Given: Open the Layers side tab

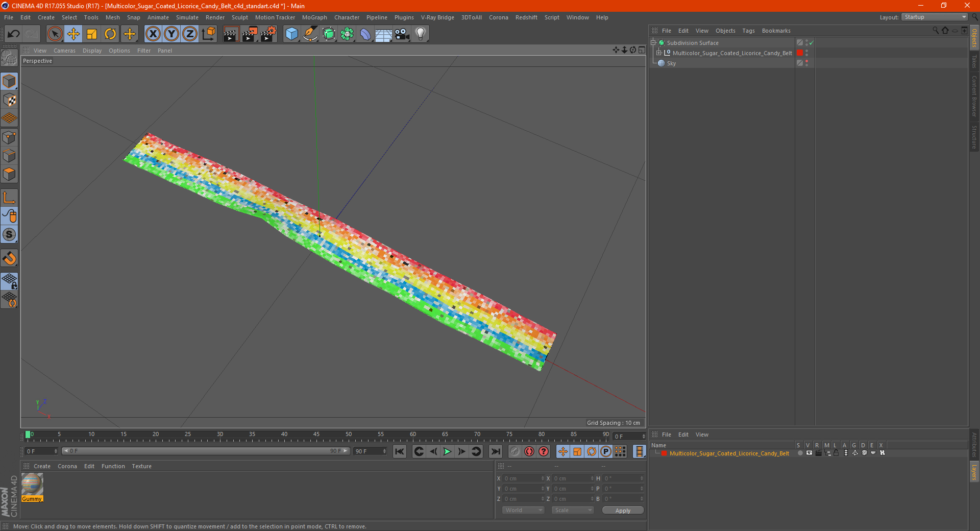Looking at the screenshot, I should click(x=974, y=472).
